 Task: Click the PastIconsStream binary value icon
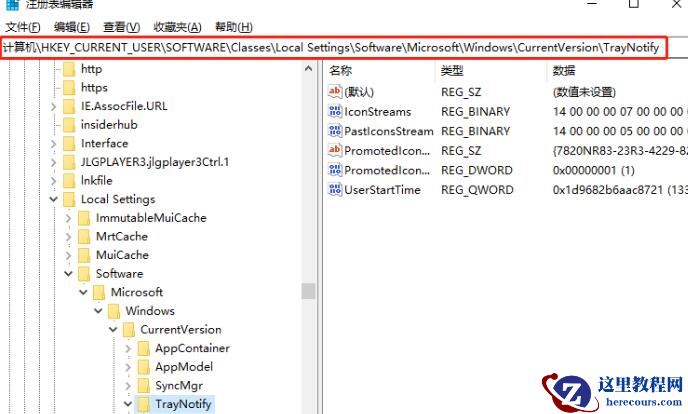pyautogui.click(x=335, y=131)
